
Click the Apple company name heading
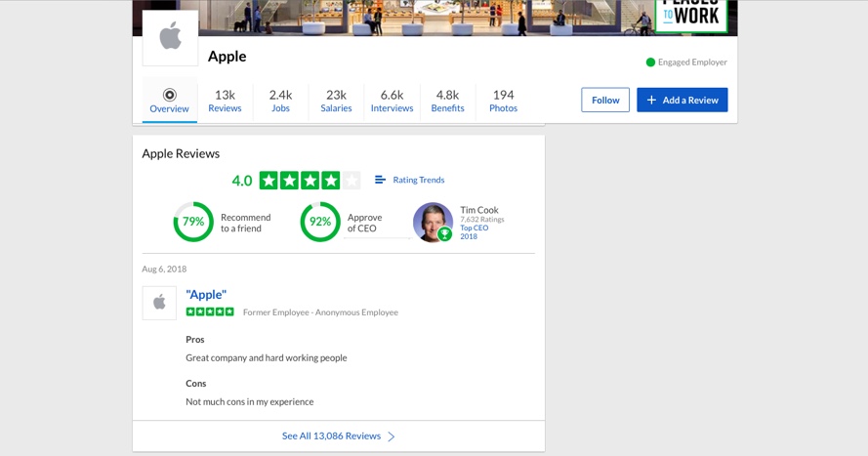[x=227, y=57]
